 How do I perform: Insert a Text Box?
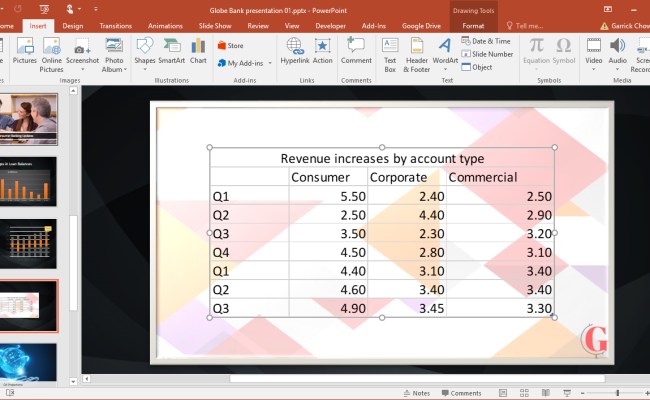point(390,55)
